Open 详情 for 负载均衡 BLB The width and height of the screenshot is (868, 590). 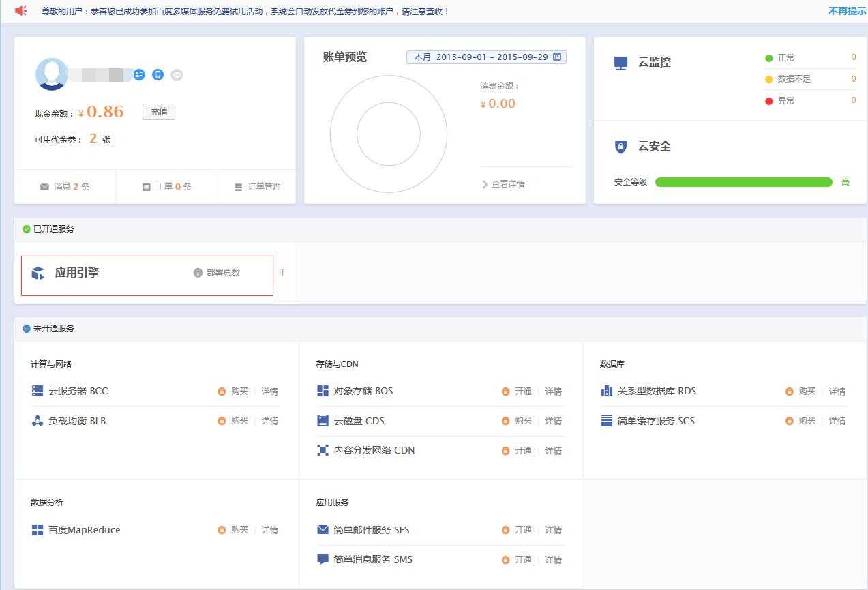pos(270,421)
